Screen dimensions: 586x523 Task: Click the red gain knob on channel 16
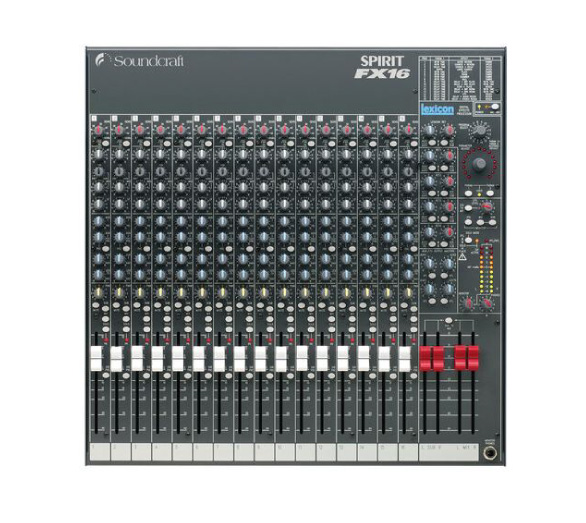[408, 130]
